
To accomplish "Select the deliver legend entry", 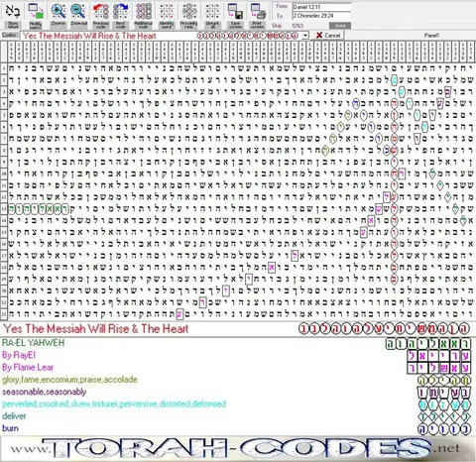I will tap(14, 416).
